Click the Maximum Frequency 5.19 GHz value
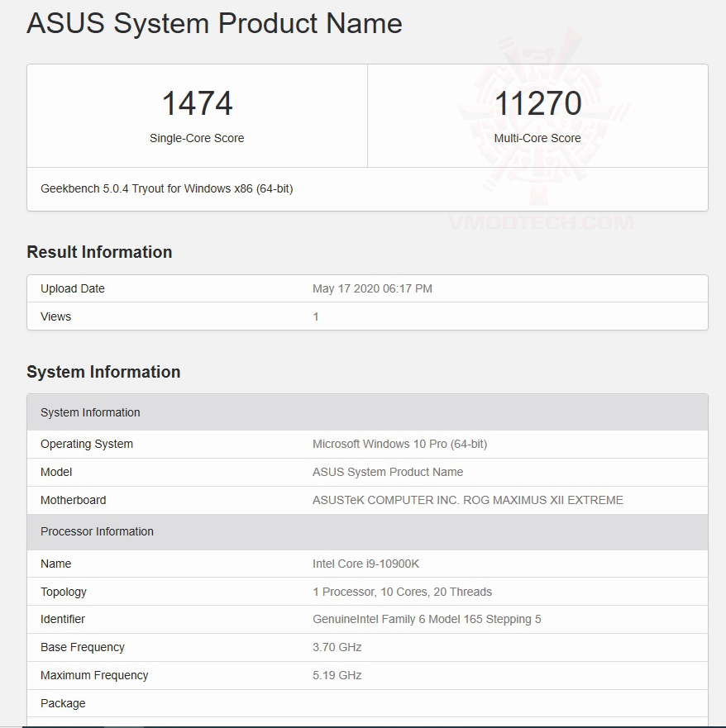This screenshot has width=726, height=728. 337,675
